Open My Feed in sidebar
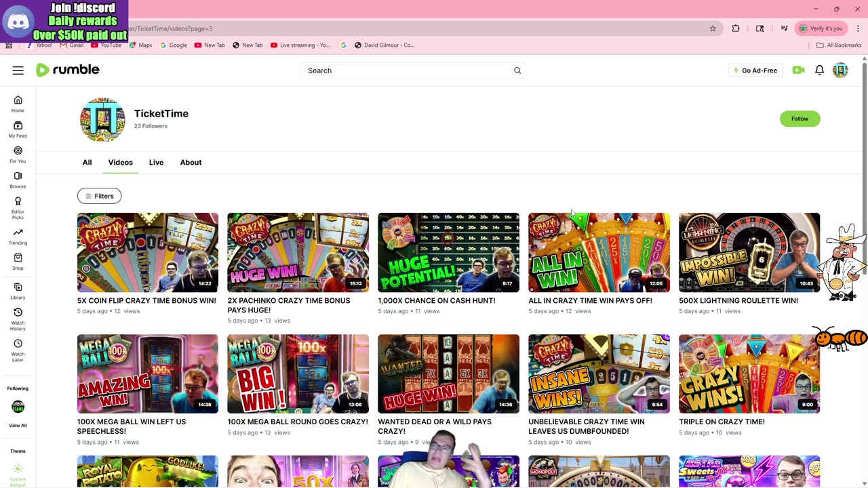This screenshot has height=488, width=868. (18, 129)
